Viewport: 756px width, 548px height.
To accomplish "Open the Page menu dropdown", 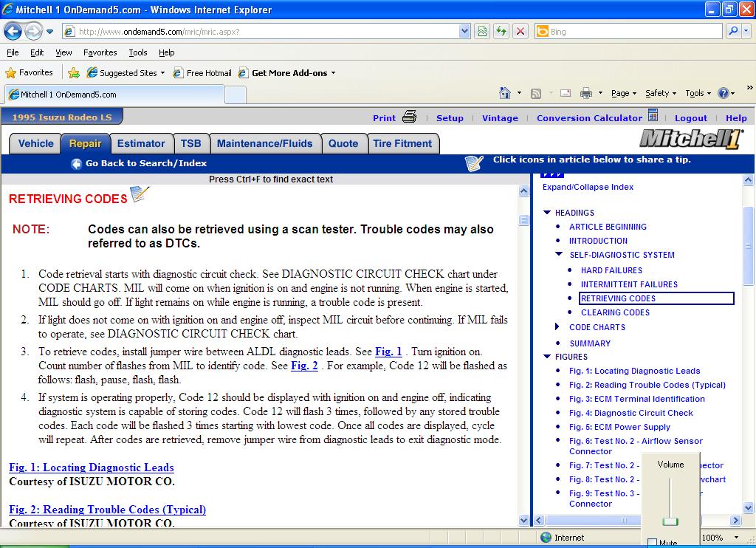I will tap(624, 93).
